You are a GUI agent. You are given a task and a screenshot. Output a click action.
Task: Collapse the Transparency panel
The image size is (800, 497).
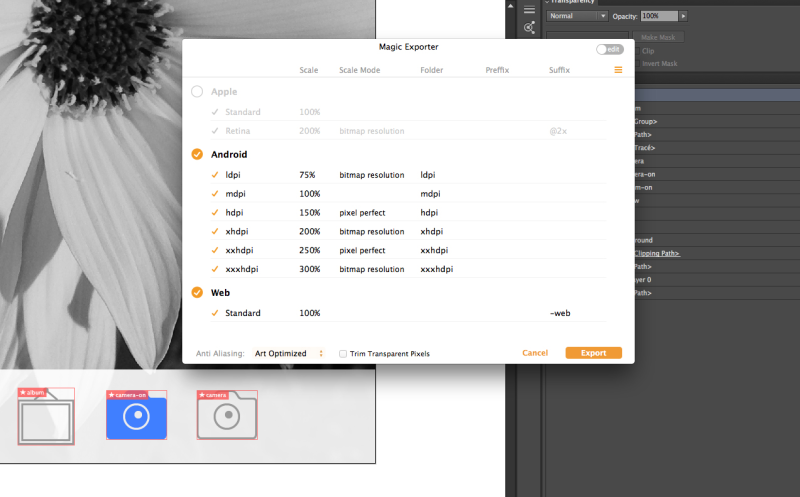546,2
